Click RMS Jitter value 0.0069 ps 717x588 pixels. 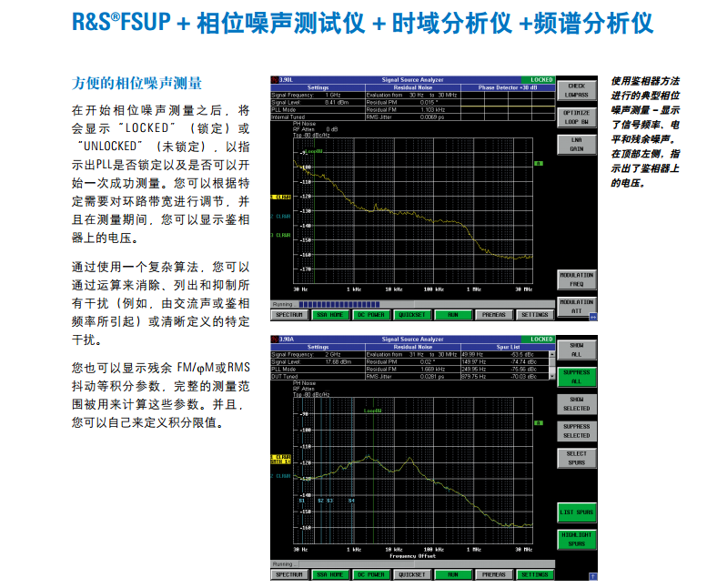coord(432,117)
